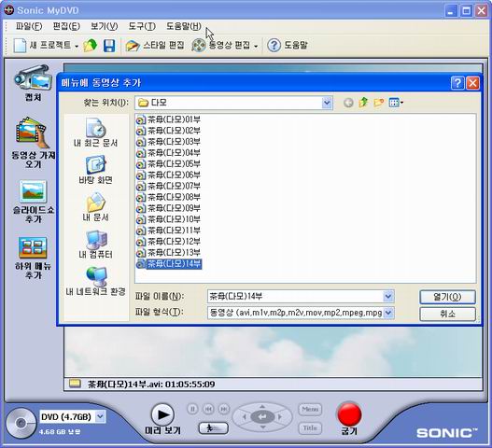Click the next chapter playback button
The width and height of the screenshot is (492, 448).
pyautogui.click(x=224, y=409)
